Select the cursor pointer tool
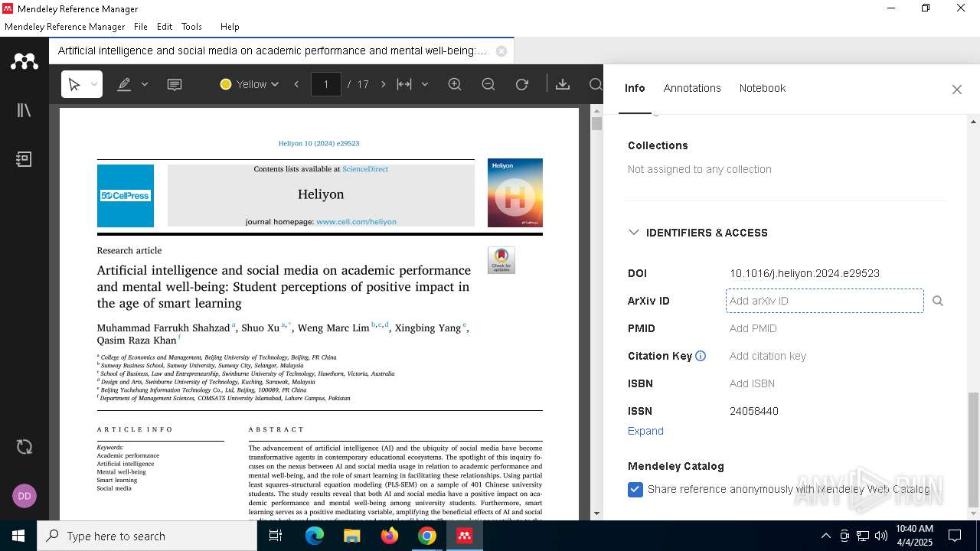Screen dimensions: 980x551 (74, 84)
